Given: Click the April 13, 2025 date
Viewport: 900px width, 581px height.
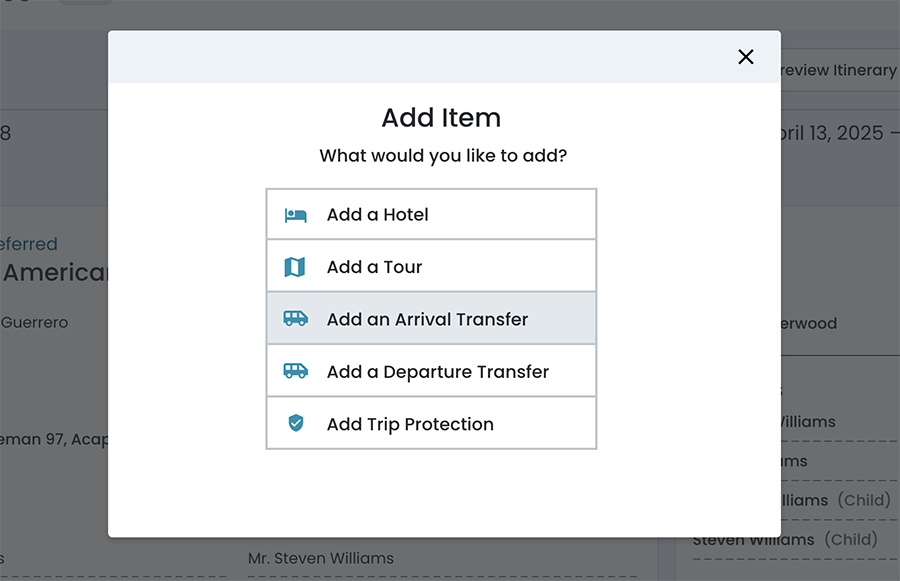Looking at the screenshot, I should click(x=832, y=133).
